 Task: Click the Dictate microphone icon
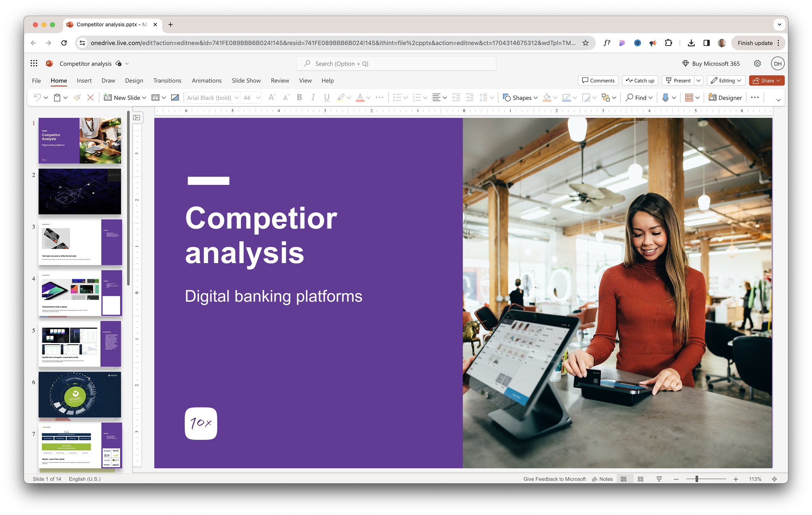[665, 98]
